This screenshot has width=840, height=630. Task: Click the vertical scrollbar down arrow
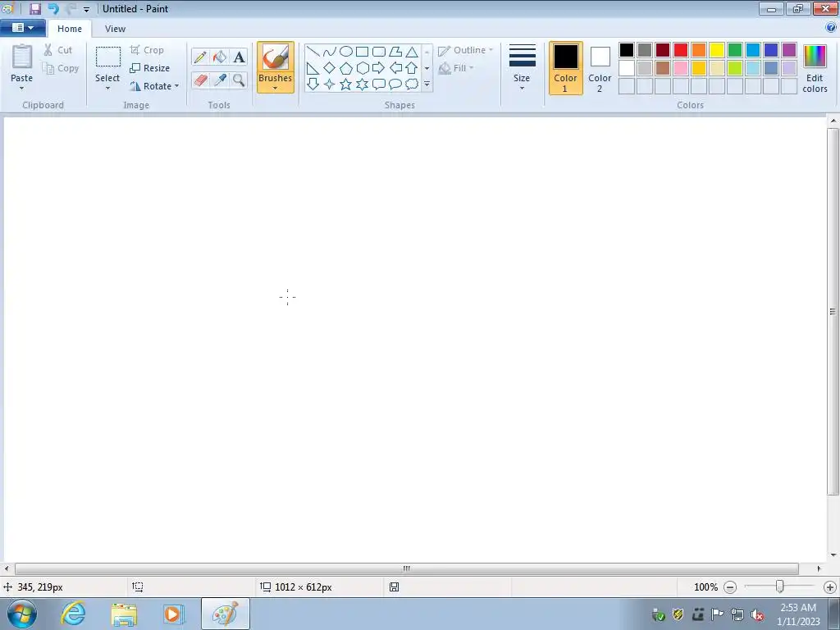(833, 555)
